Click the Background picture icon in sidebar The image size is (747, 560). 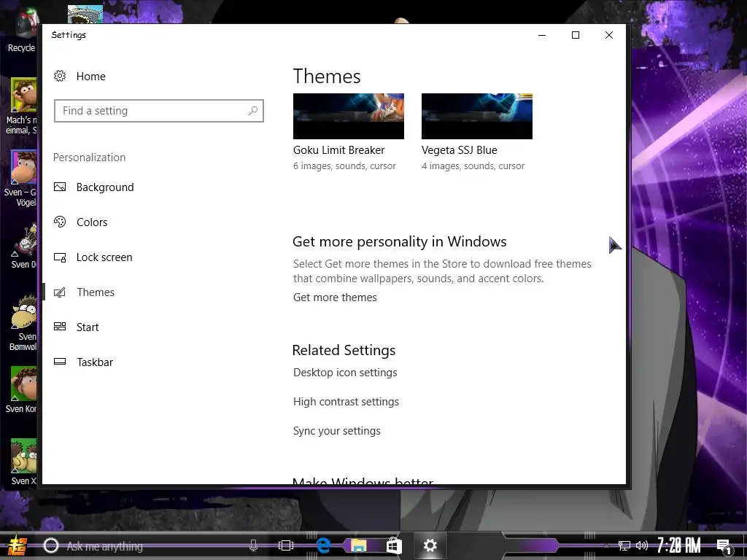[60, 187]
